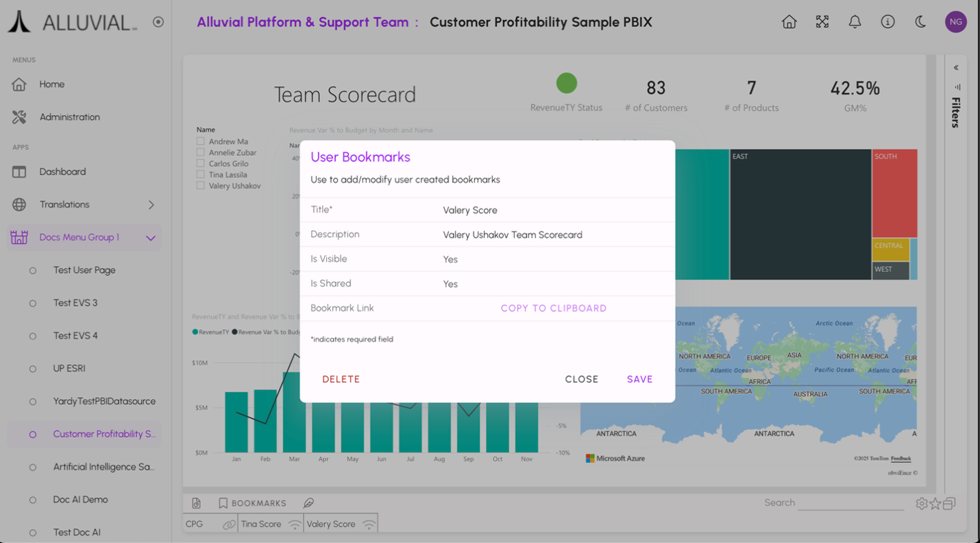This screenshot has height=543, width=980.
Task: Expand the Translations menu arrow
Action: 151,205
